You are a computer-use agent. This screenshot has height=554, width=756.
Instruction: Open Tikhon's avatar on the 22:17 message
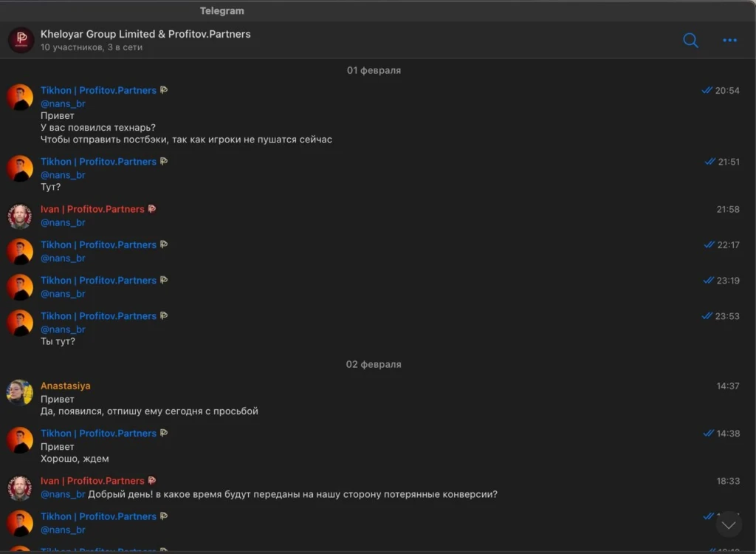click(x=20, y=251)
